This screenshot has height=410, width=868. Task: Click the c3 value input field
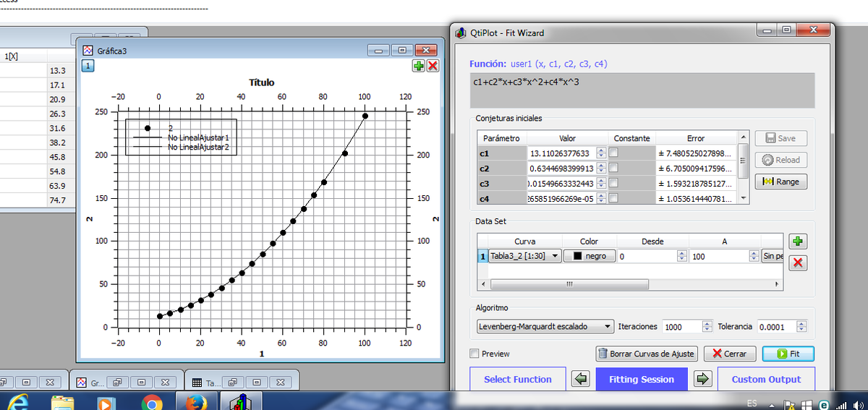pos(561,183)
